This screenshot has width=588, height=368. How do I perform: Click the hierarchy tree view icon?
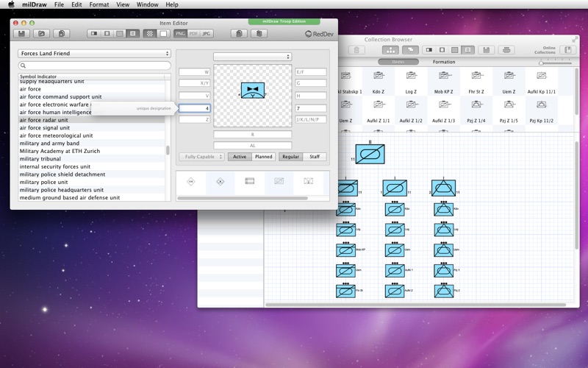pos(390,50)
